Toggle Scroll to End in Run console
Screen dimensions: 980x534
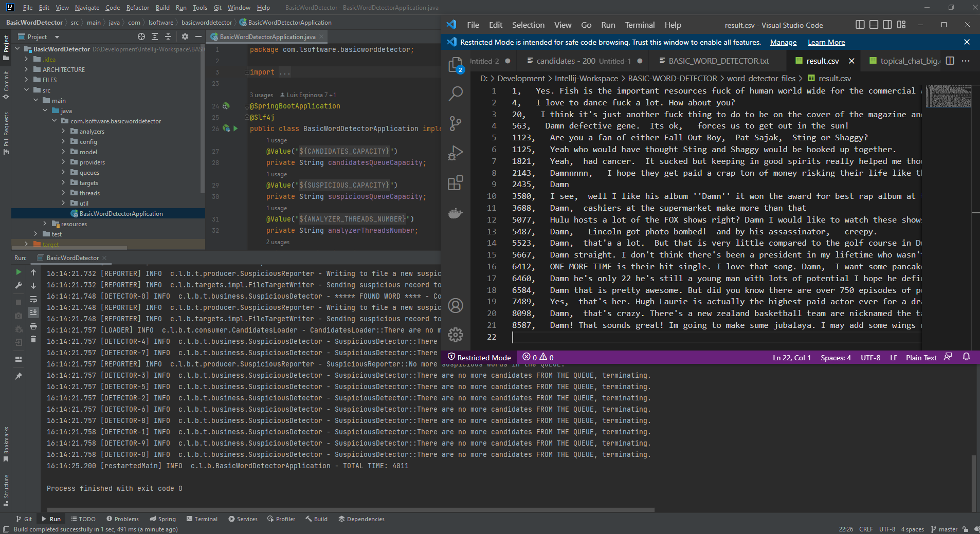[33, 312]
